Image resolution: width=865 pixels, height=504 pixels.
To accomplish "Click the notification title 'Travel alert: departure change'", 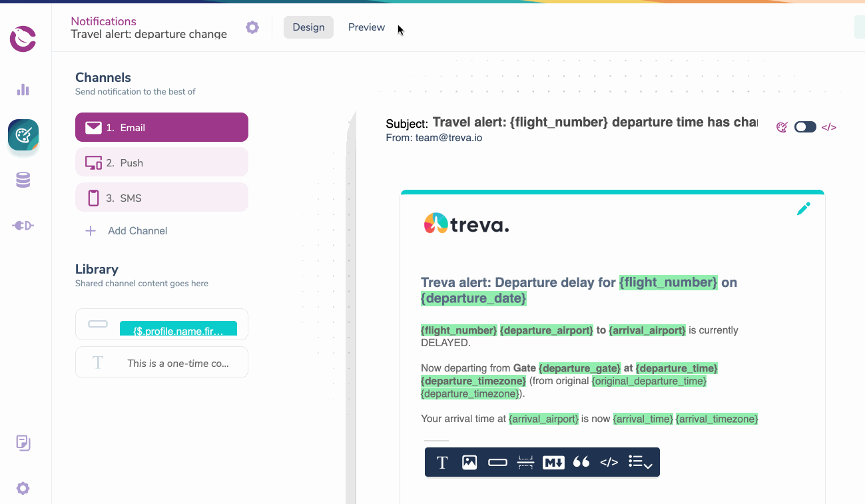I will click(x=148, y=34).
